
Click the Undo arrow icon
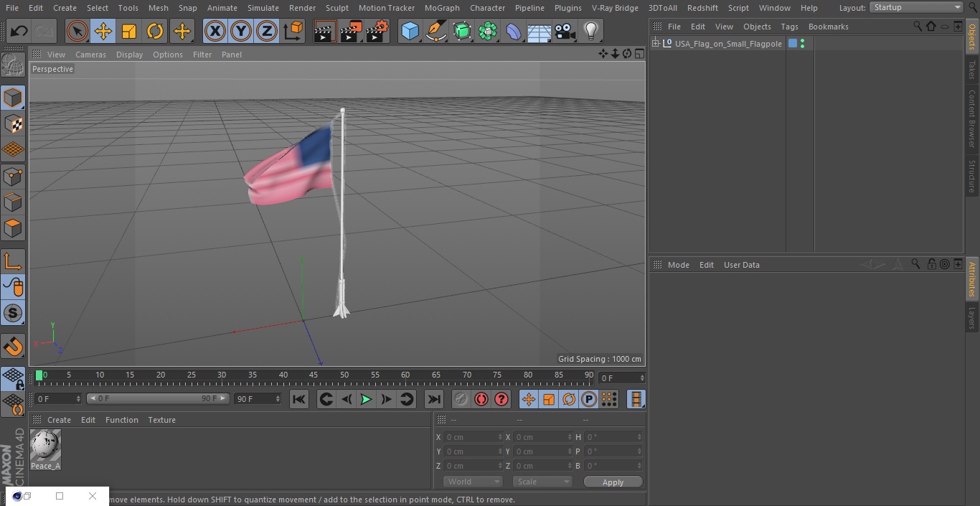[x=19, y=31]
